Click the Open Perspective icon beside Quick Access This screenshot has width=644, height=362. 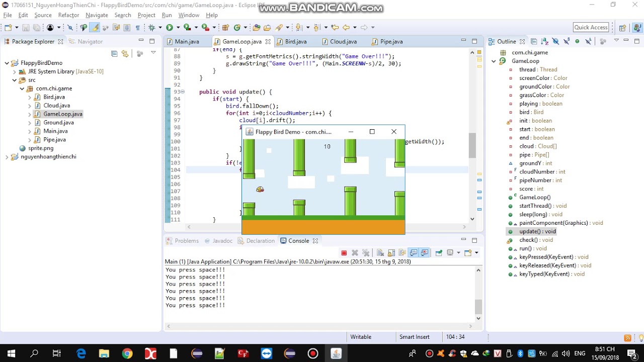coord(622,28)
